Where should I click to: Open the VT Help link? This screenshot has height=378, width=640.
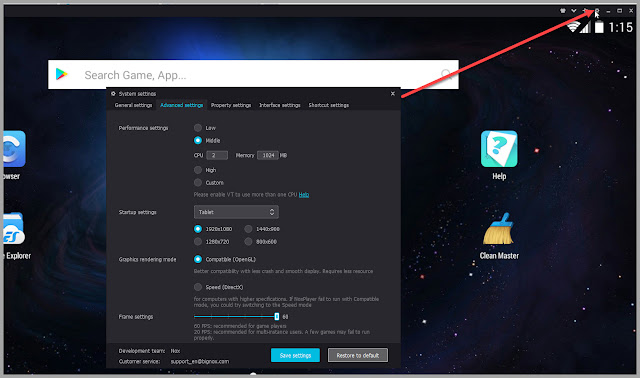point(304,195)
